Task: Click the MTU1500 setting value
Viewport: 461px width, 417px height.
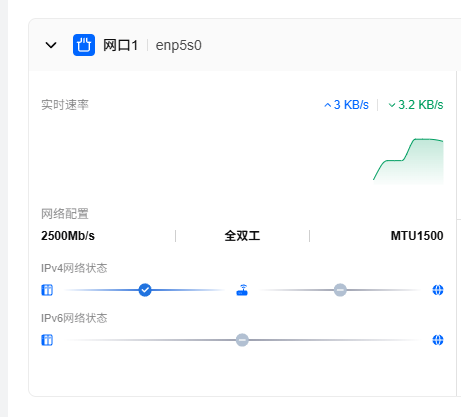Action: (417, 236)
